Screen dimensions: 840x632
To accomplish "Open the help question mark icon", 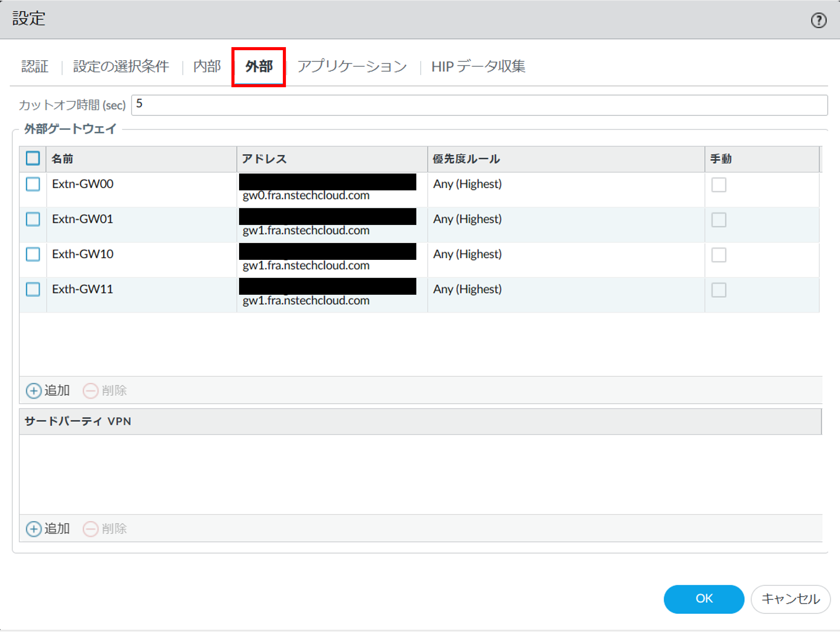I will pyautogui.click(x=818, y=20).
